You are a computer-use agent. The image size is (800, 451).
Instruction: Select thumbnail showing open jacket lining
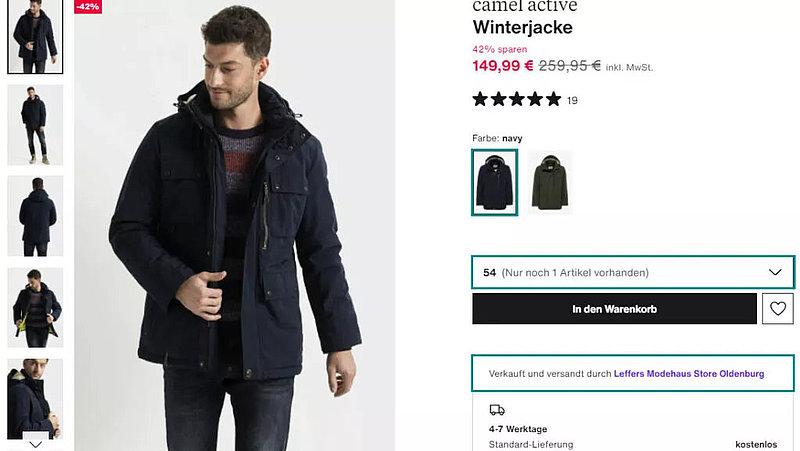click(x=35, y=307)
